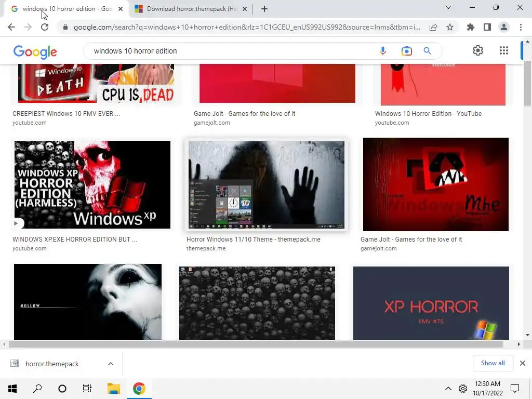
Task: Bookmark this tab with the star icon
Action: [450, 27]
